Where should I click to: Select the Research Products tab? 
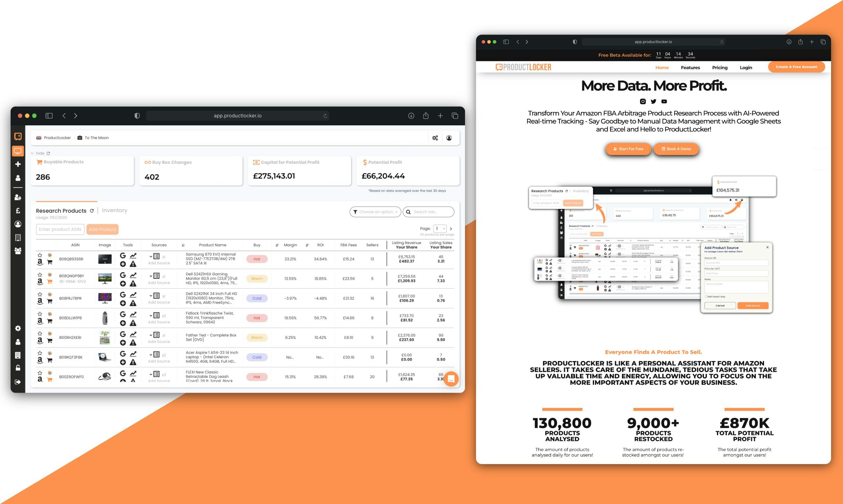point(61,211)
